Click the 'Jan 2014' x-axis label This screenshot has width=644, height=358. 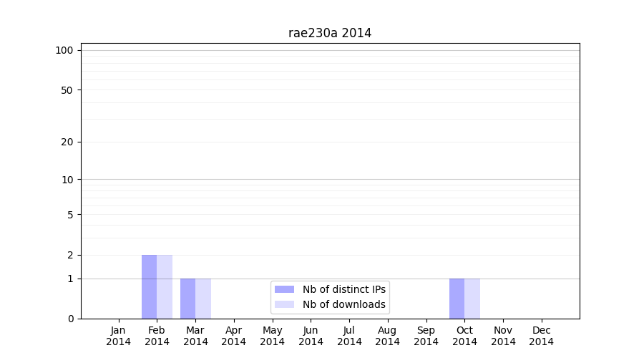click(x=118, y=336)
